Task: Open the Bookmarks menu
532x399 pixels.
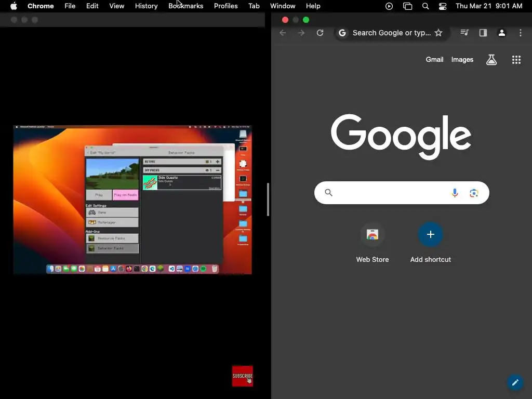Action: tap(185, 6)
